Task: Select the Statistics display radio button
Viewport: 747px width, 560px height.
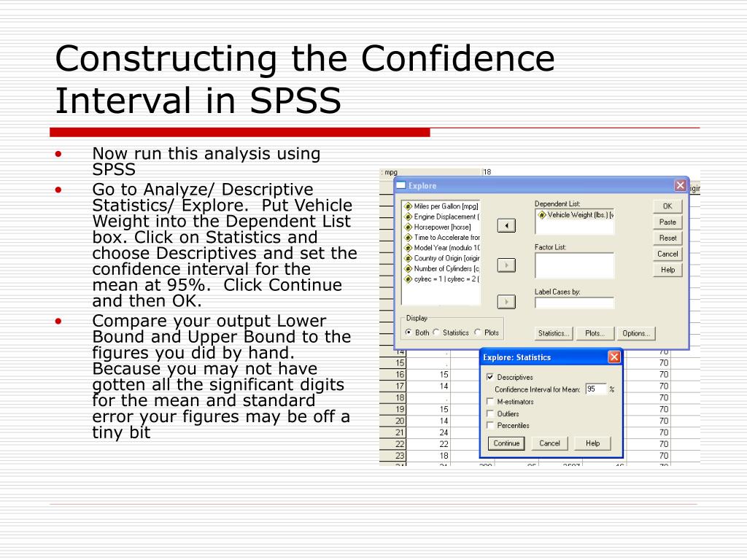Action: pos(437,332)
